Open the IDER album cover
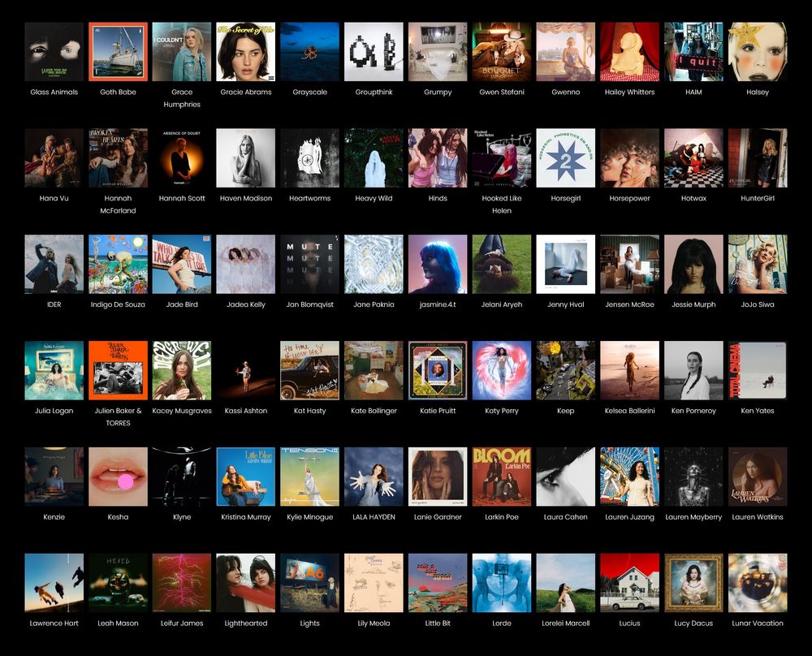Image resolution: width=812 pixels, height=656 pixels. [x=54, y=264]
